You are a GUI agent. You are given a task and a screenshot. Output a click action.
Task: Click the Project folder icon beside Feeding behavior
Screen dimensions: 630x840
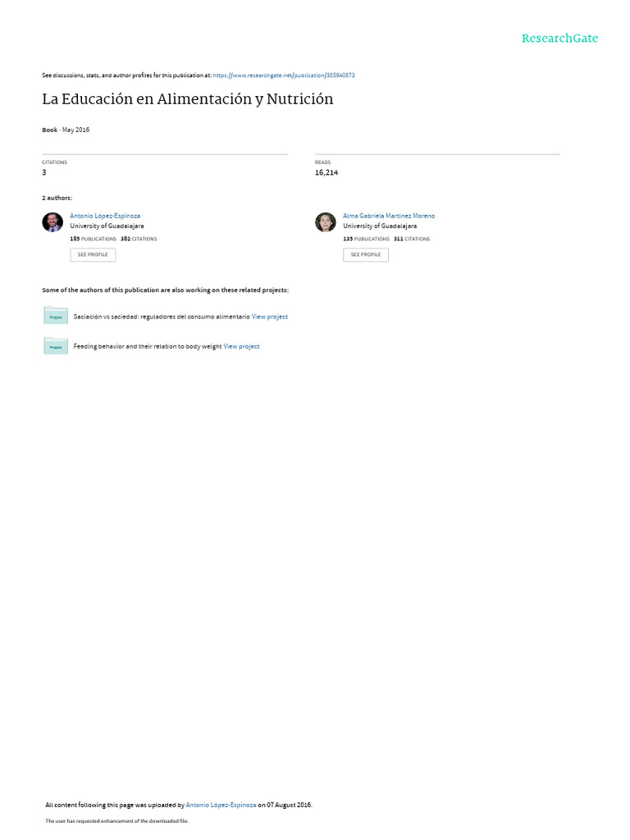point(56,345)
